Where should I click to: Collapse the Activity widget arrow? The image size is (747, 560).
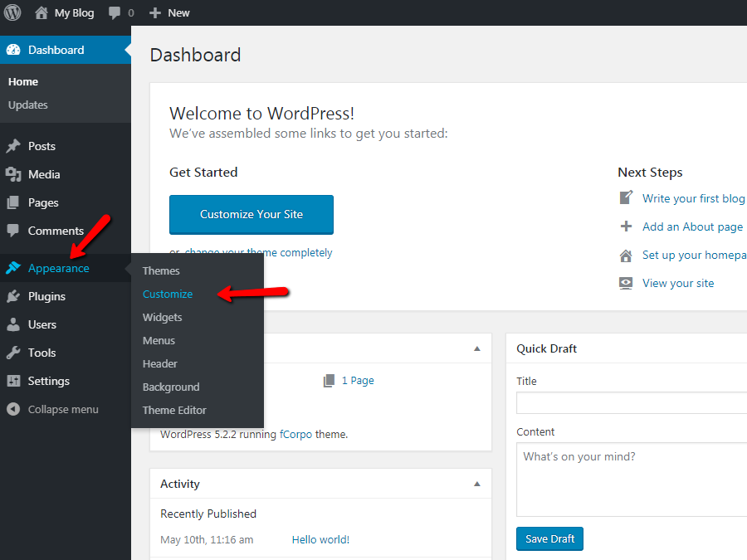(477, 484)
